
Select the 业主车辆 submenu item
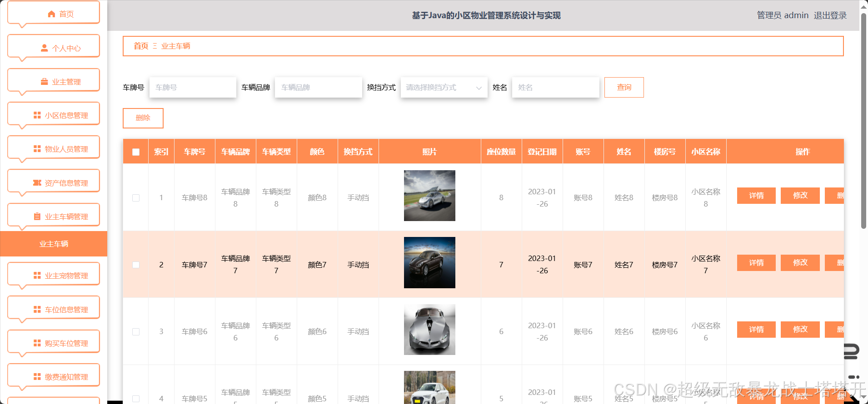pyautogui.click(x=54, y=244)
